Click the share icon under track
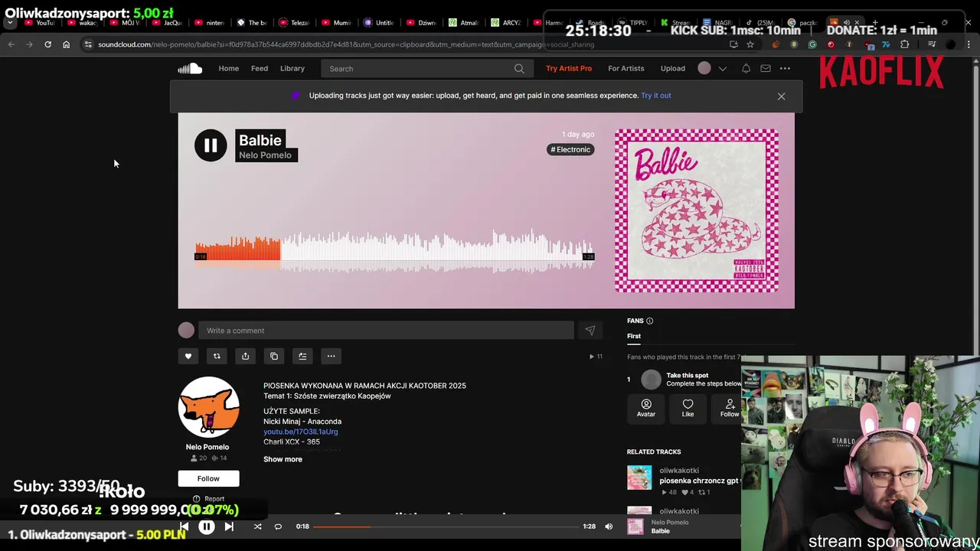980x551 pixels. (x=245, y=356)
